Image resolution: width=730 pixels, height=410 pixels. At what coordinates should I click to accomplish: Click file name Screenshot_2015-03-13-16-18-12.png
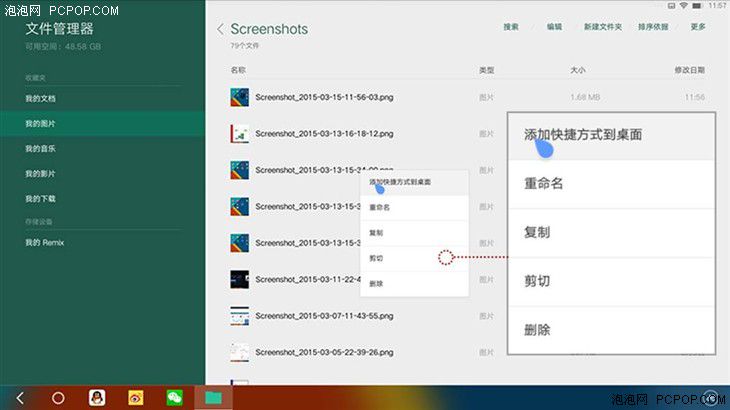pos(324,134)
